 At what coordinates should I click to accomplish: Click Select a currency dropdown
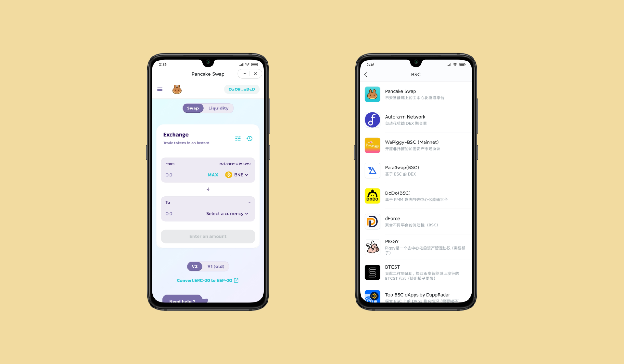(227, 213)
